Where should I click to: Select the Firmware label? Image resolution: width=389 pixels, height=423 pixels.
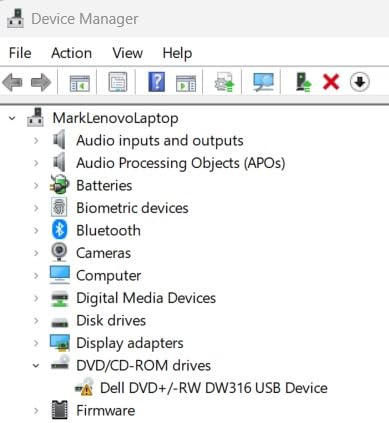(106, 411)
